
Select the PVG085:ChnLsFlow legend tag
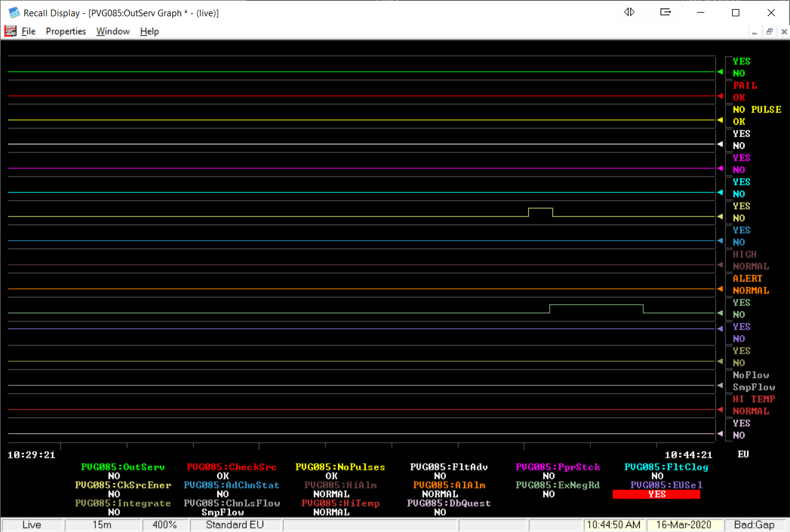coord(232,503)
